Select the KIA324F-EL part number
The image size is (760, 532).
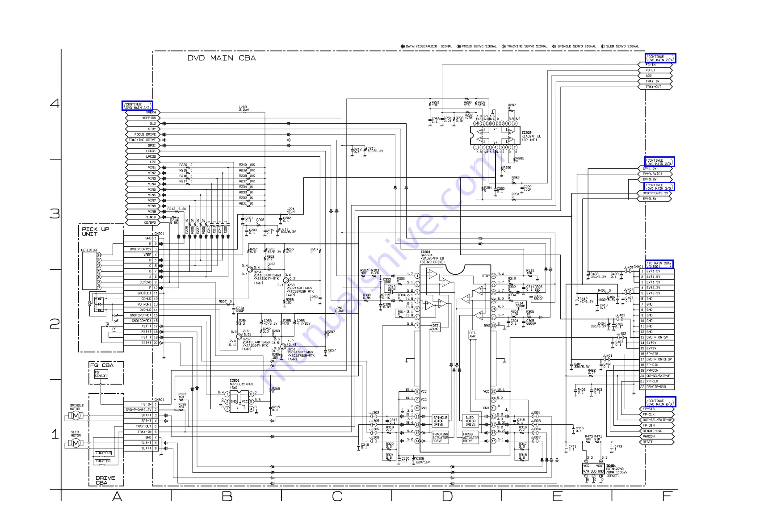[531, 136]
